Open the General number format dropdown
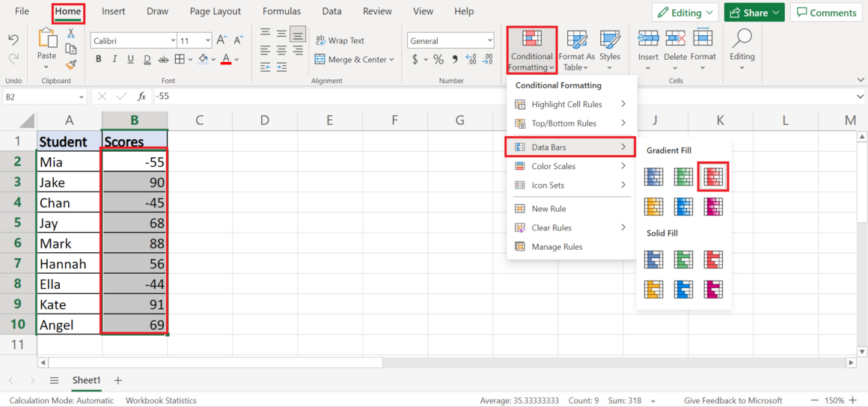This screenshot has width=868, height=407. click(490, 41)
